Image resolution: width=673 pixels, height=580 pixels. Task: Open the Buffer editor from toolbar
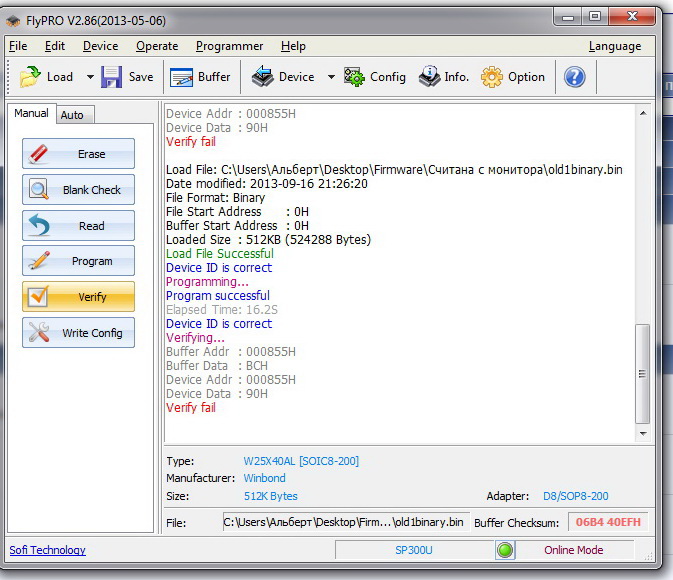click(x=182, y=77)
